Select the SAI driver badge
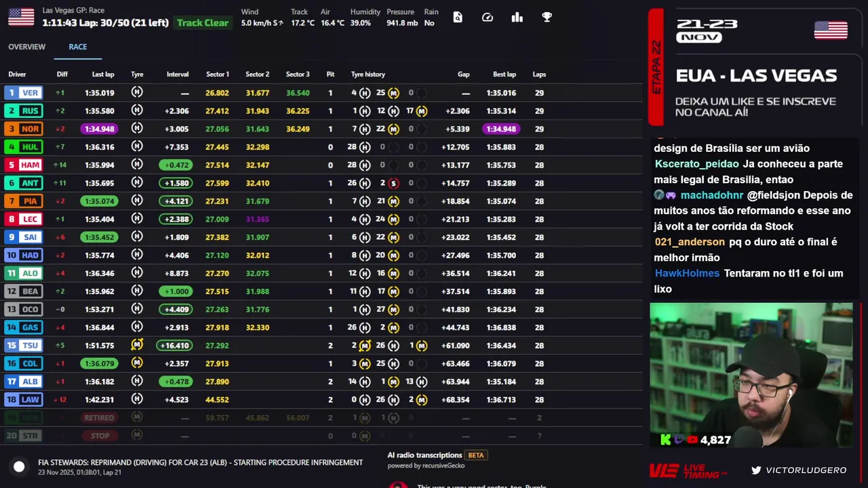 (x=23, y=237)
